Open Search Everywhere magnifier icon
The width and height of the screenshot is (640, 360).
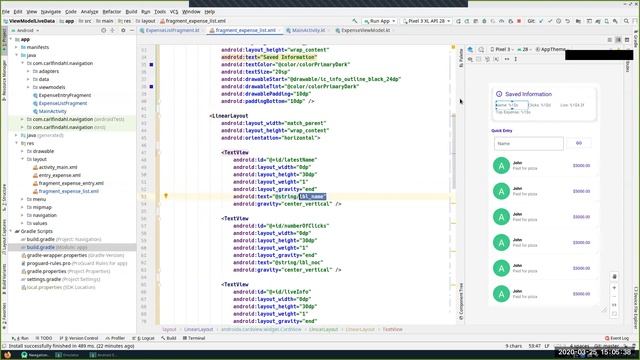626,21
